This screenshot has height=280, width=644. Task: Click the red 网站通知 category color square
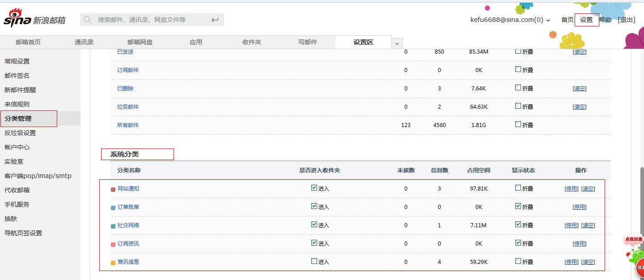point(113,189)
